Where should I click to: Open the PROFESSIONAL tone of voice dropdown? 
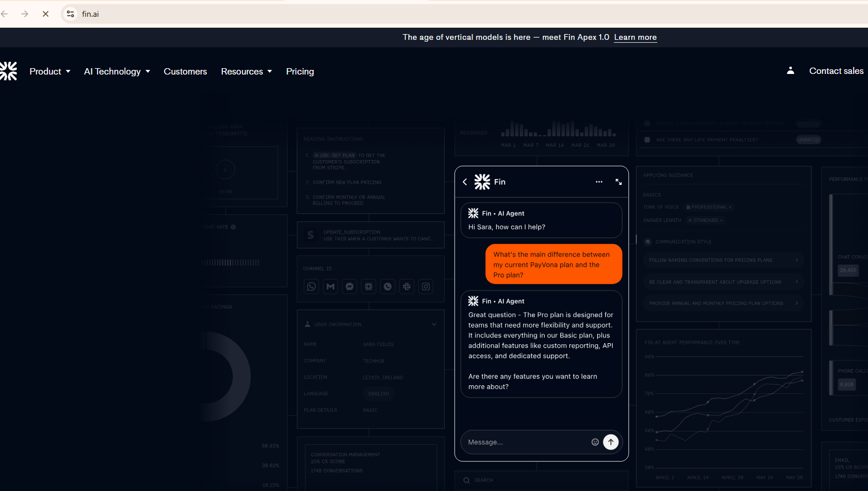710,206
